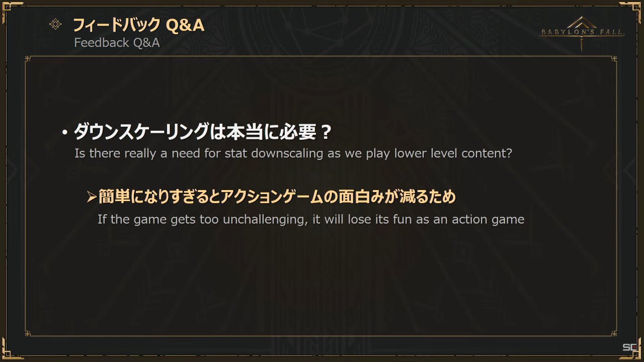Viewport: 644px width, 362px height.
Task: Click the question mark ending the Japanese heading
Action: (326, 133)
